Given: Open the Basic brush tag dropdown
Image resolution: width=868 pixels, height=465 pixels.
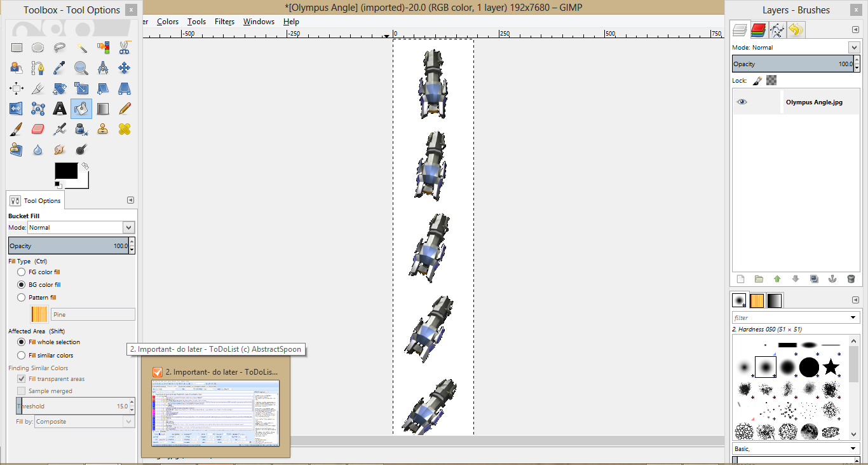Looking at the screenshot, I should (796, 449).
